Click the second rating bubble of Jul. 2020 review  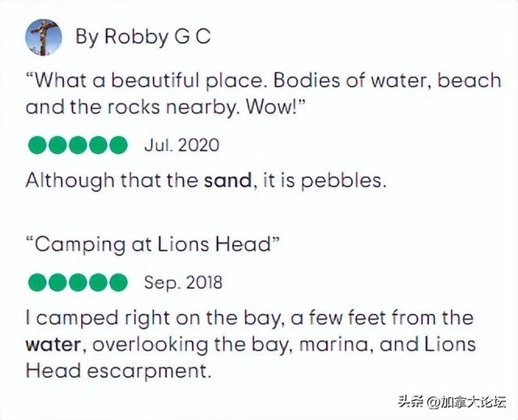coord(58,145)
